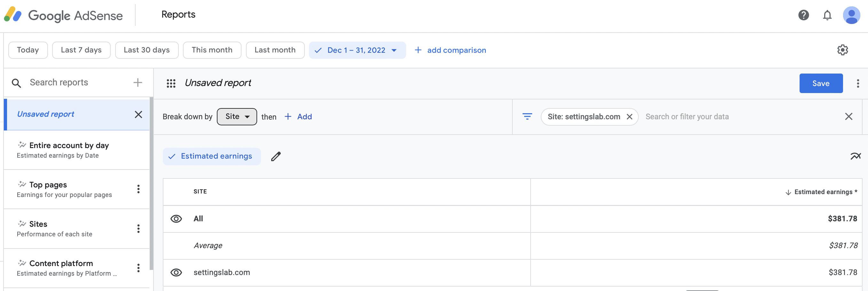Open the help question mark icon
The height and width of the screenshot is (291, 868).
click(x=803, y=15)
